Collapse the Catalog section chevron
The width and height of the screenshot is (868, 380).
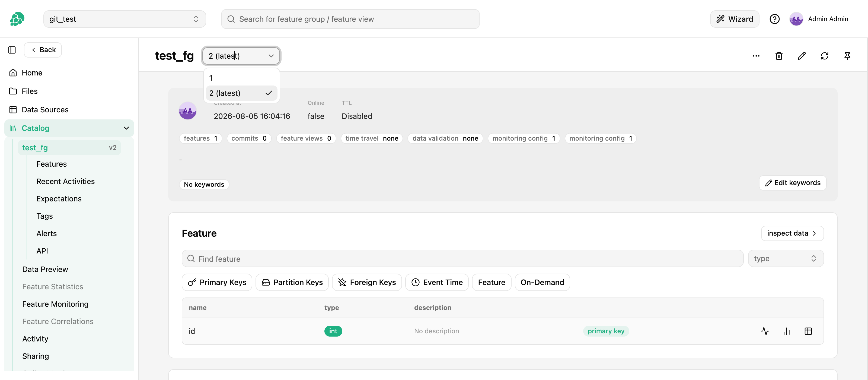126,128
